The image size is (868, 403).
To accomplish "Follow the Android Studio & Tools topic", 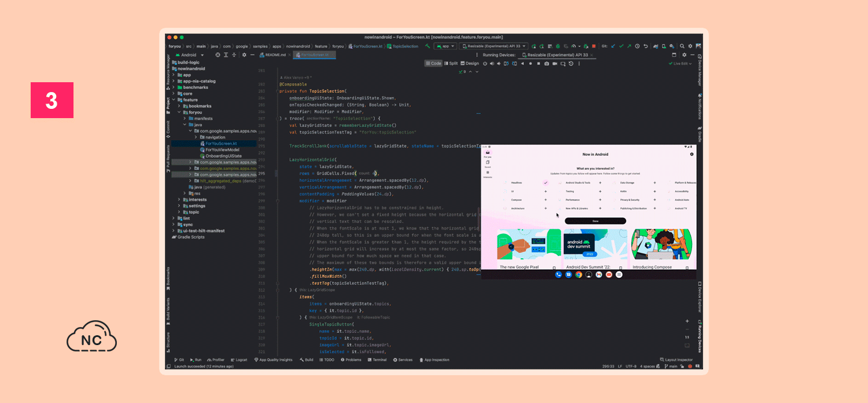I will [600, 182].
